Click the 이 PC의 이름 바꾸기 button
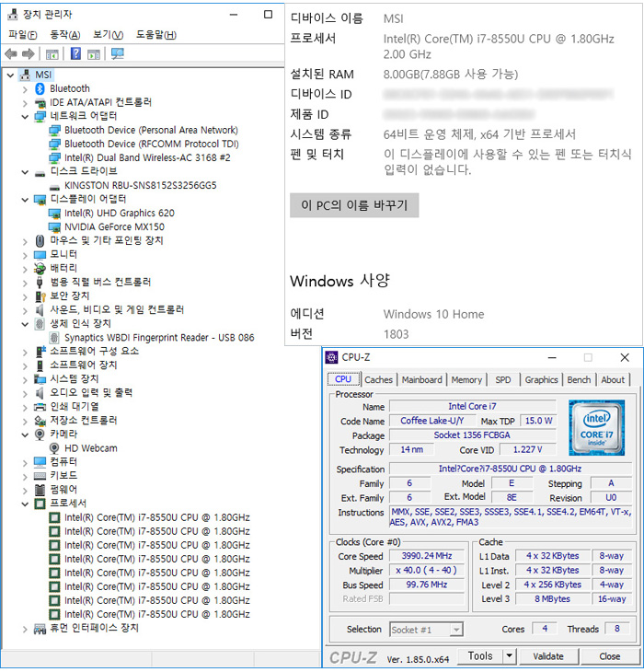Viewport: 644px width, 672px height. tap(354, 205)
